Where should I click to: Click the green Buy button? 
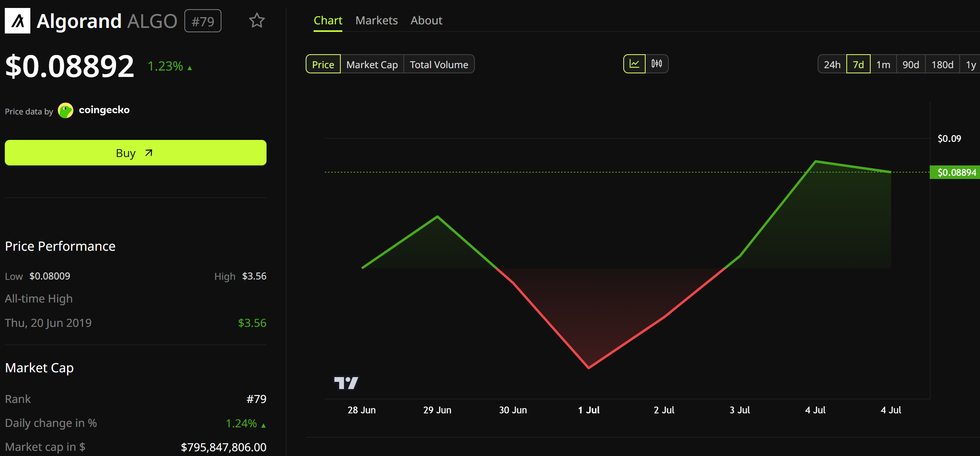click(136, 153)
